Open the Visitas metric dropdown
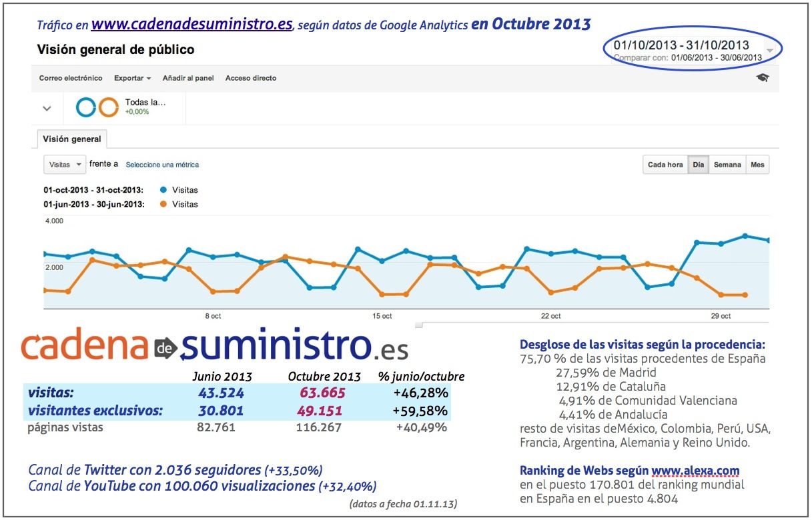This screenshot has width=812, height=520. point(65,165)
